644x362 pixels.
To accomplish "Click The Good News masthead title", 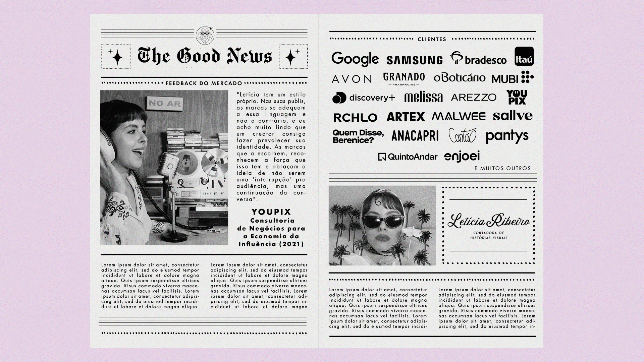I will [205, 56].
